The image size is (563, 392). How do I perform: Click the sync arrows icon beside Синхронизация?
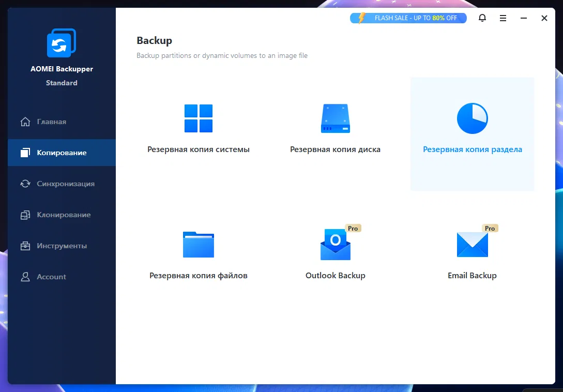(x=25, y=184)
